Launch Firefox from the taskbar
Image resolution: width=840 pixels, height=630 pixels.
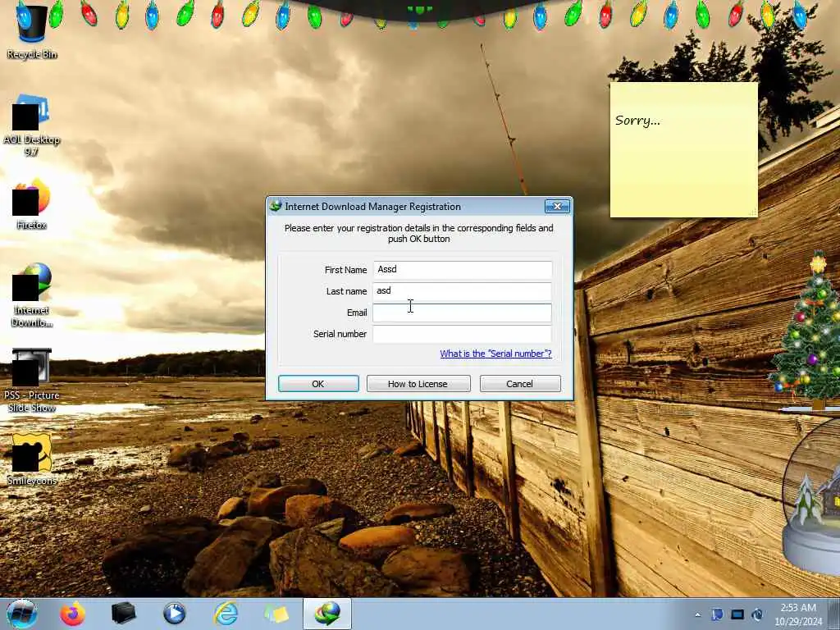(72, 614)
